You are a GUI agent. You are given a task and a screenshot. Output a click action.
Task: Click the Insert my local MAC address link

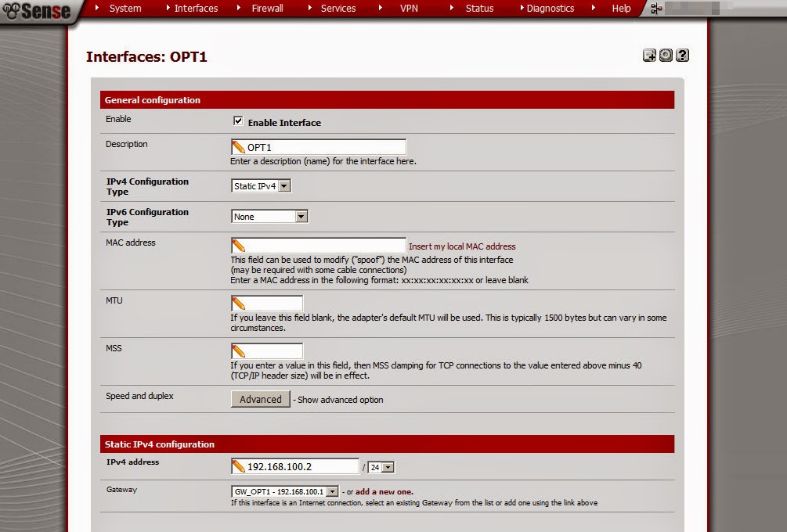click(462, 245)
